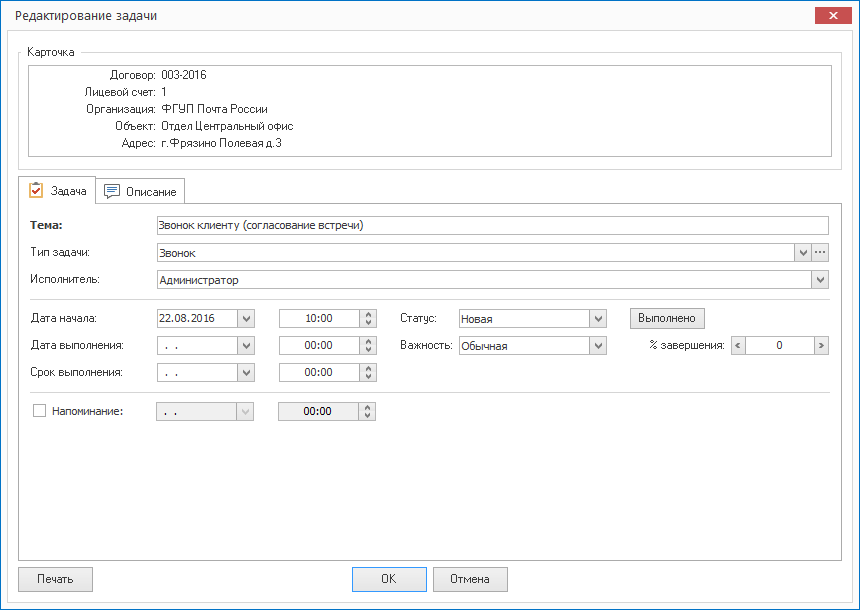Viewport: 860px width, 610px height.
Task: Open the Напоминание date dropdown arrow
Action: 245,411
